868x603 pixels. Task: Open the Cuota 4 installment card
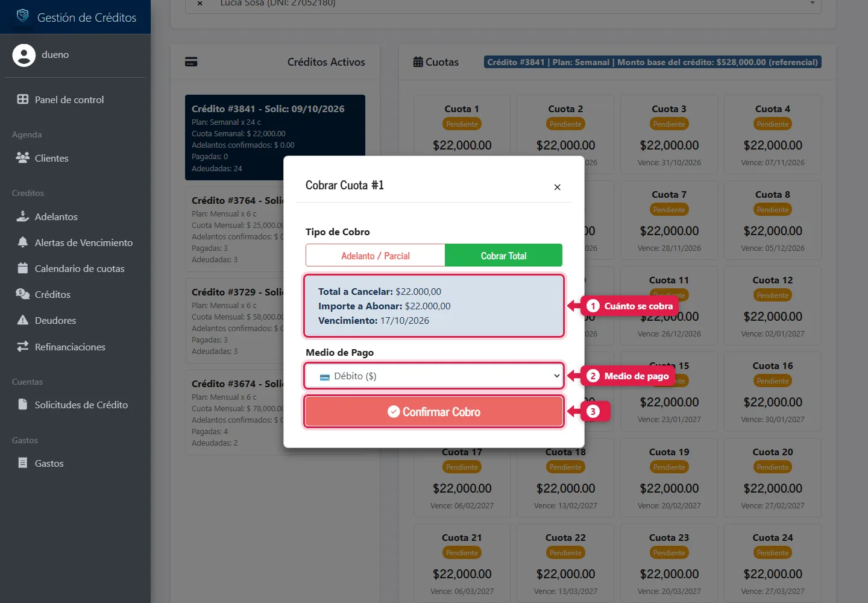point(773,134)
